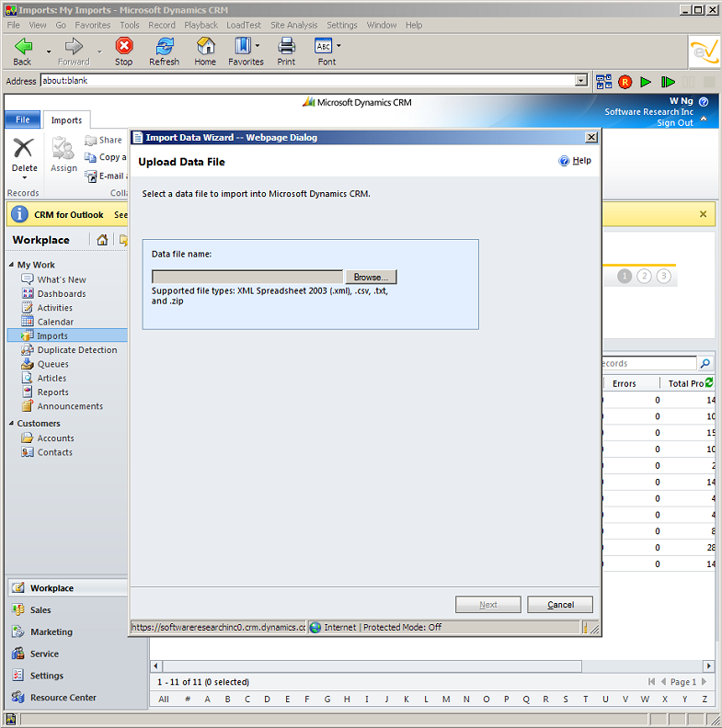Filter the list by letter M

(x=446, y=699)
